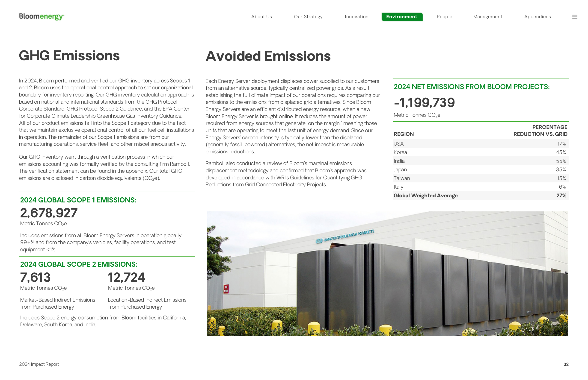Click the 55% India reduction value
The width and height of the screenshot is (588, 380).
point(561,161)
